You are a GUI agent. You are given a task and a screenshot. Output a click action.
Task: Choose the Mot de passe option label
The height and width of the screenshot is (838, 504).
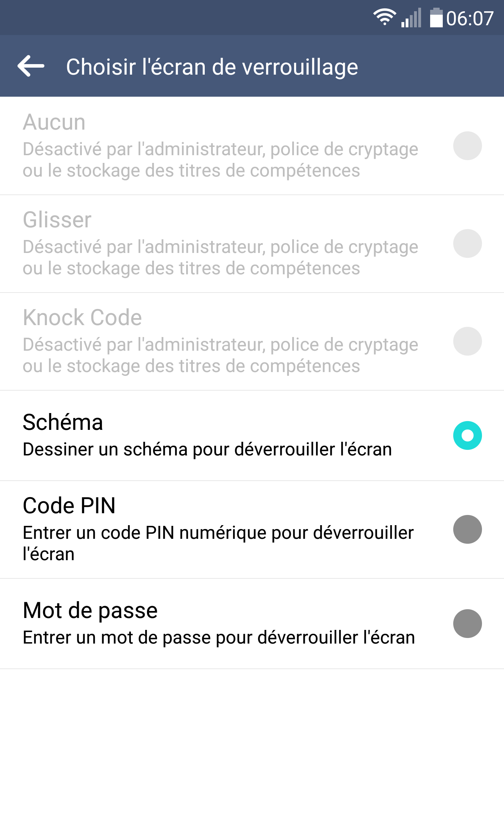[x=90, y=610]
